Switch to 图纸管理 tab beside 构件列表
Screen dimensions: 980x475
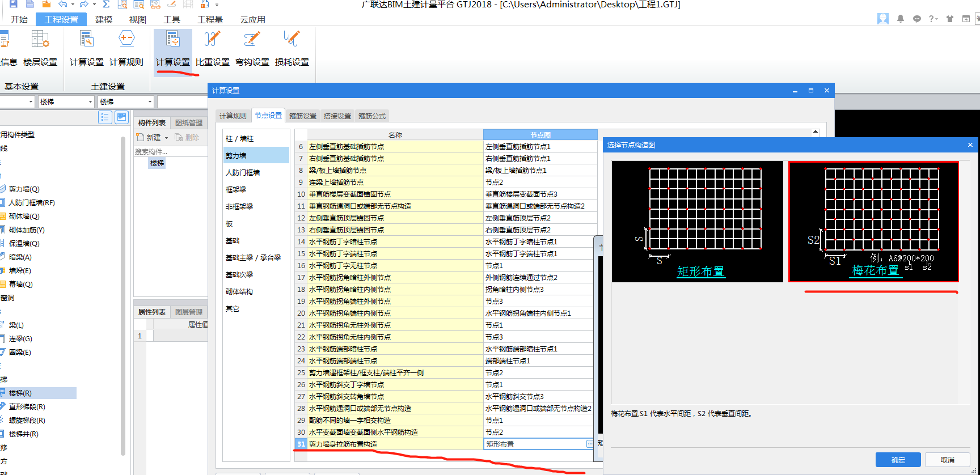189,122
